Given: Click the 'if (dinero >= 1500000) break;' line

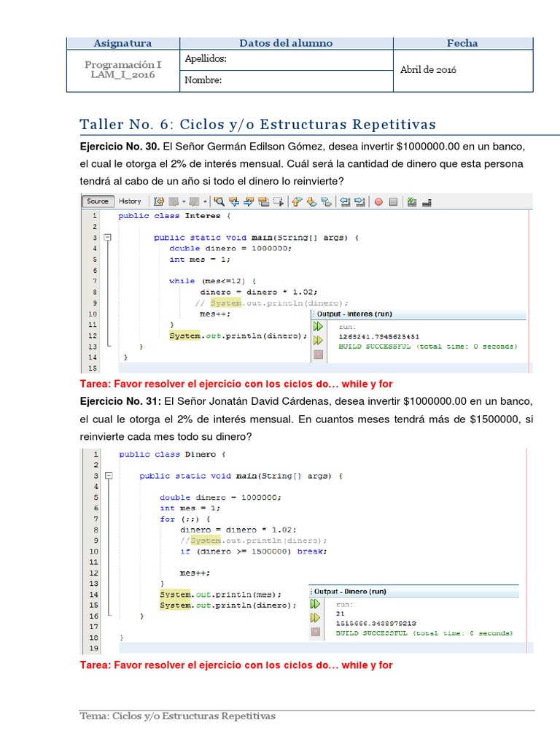Looking at the screenshot, I should coord(253,551).
